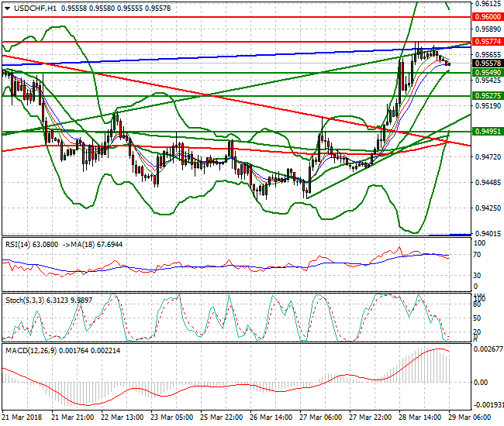Click the 28 Mar 14:00 time axis label
The image size is (504, 426).
tap(419, 417)
